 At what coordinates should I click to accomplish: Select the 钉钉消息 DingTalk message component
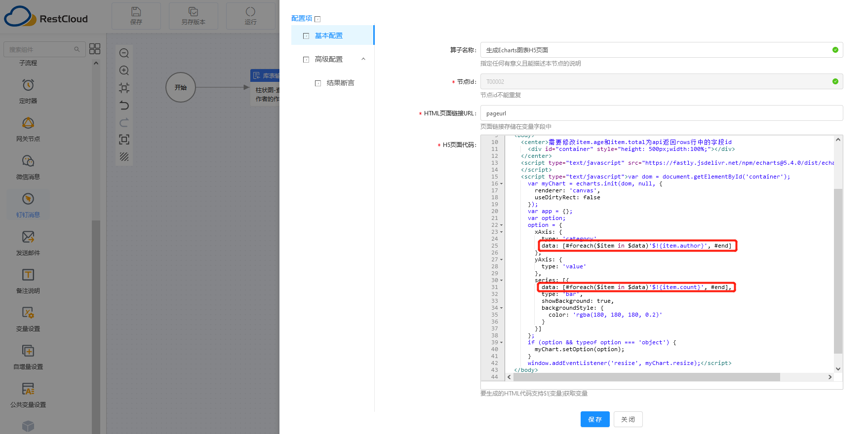(28, 205)
